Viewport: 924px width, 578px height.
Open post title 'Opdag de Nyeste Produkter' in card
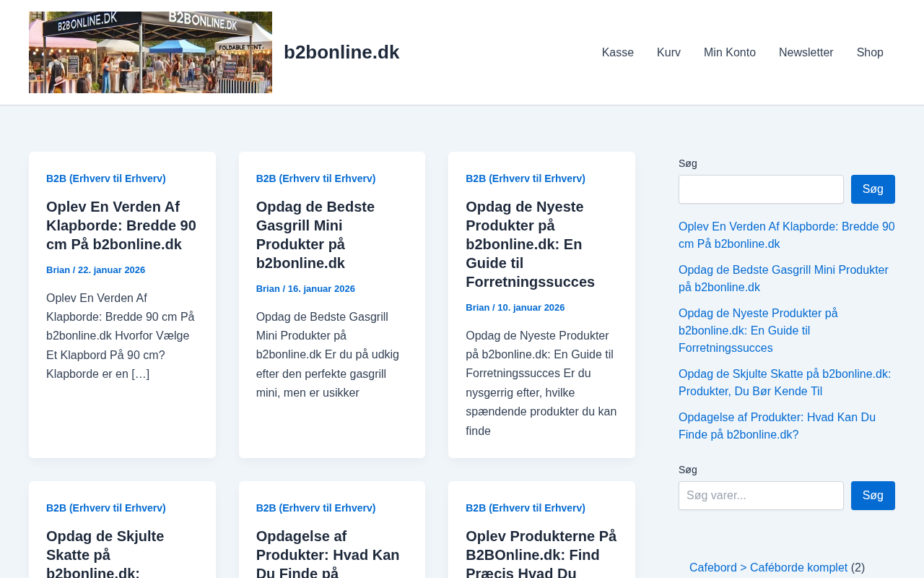pos(531,244)
